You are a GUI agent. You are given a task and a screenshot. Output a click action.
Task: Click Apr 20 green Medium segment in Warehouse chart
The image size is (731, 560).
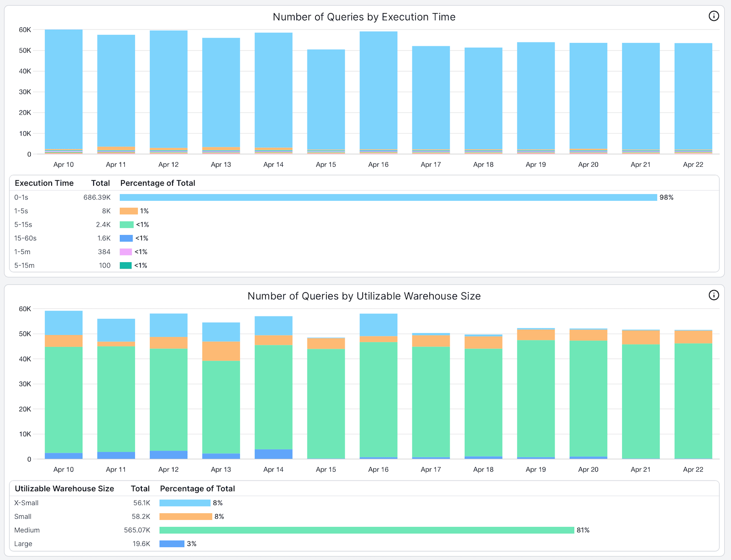pos(588,399)
